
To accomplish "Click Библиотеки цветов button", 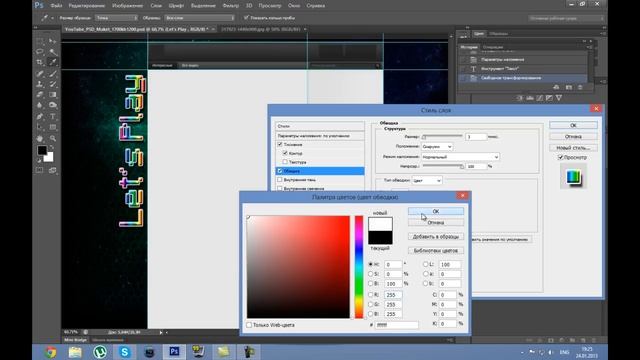I will [436, 251].
